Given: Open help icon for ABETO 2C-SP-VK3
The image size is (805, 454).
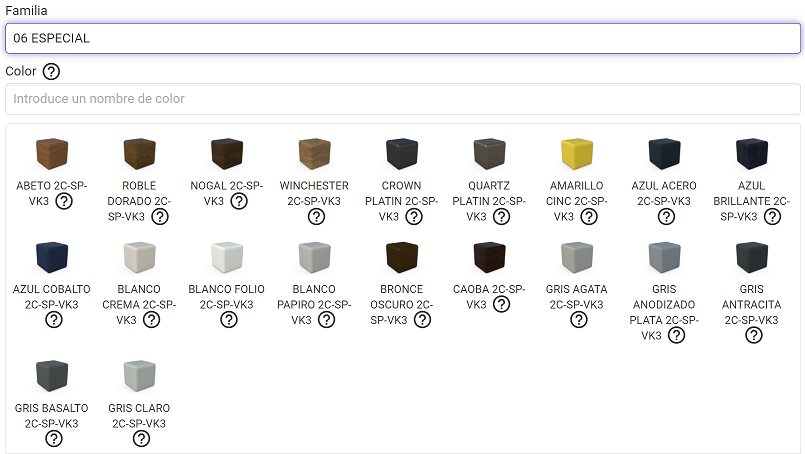Looking at the screenshot, I should tap(64, 201).
